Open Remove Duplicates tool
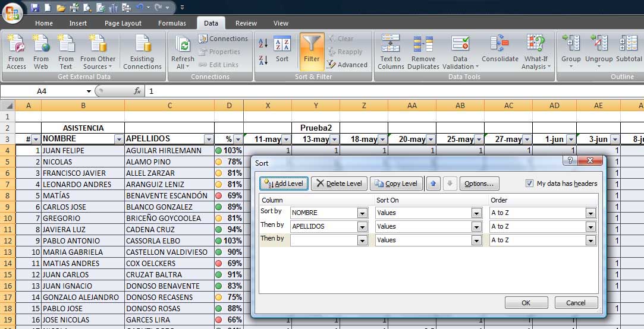Viewport: 644px width, 329px height. pos(423,51)
